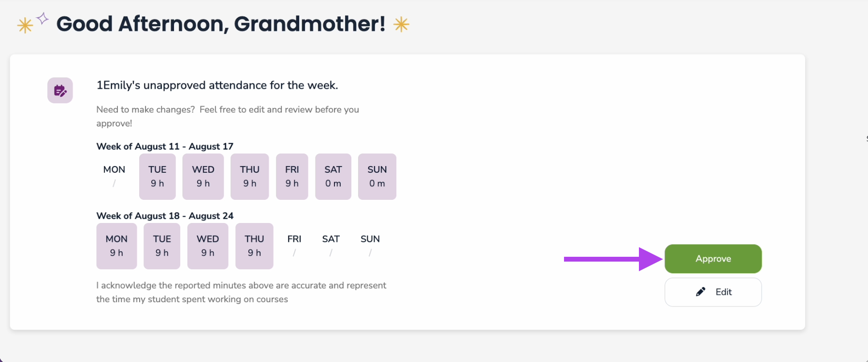This screenshot has height=362, width=868.
Task: Select Saturday 0 m tile
Action: [333, 177]
